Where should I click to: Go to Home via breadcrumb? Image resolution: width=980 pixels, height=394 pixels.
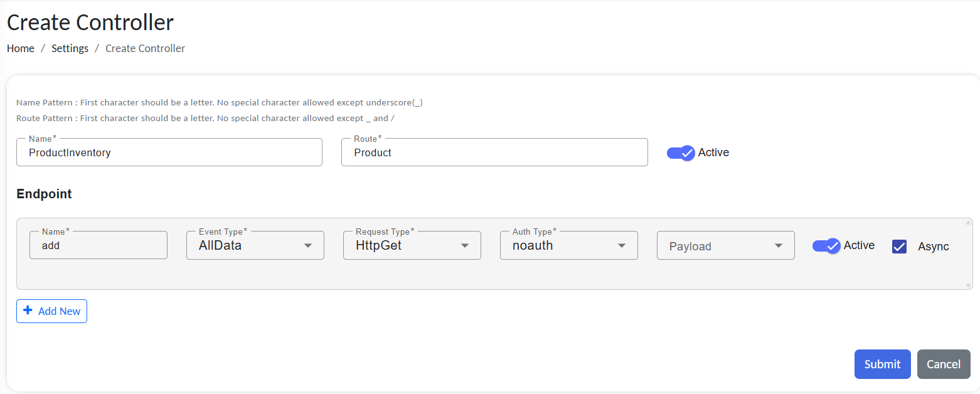[x=21, y=48]
